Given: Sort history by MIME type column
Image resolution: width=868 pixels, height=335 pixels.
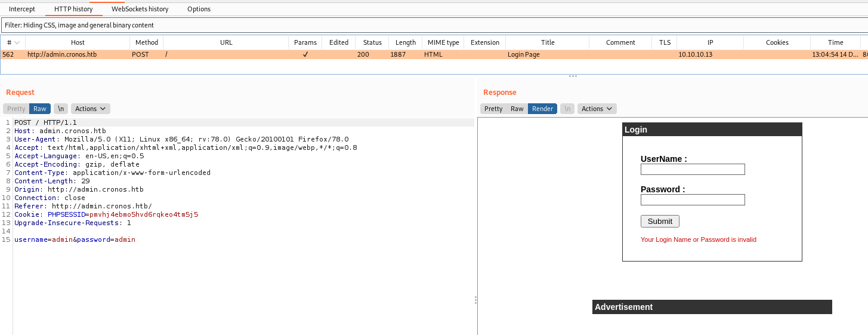Looking at the screenshot, I should 443,42.
